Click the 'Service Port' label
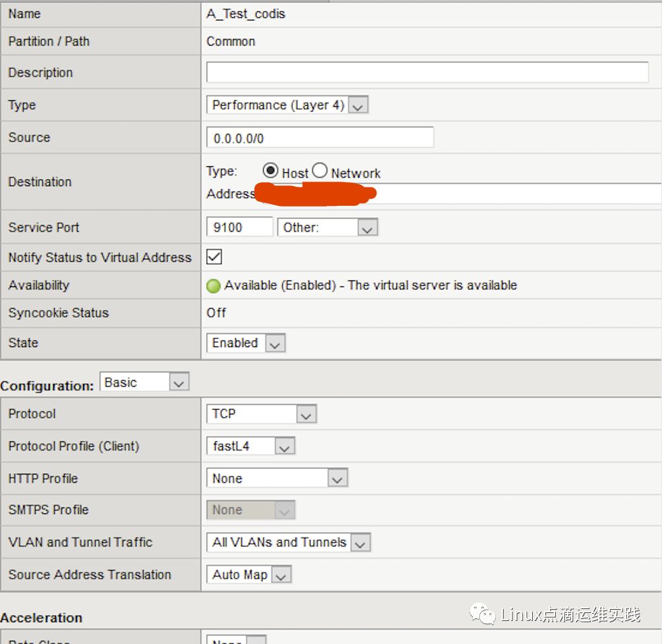Image resolution: width=662 pixels, height=644 pixels. tap(44, 228)
